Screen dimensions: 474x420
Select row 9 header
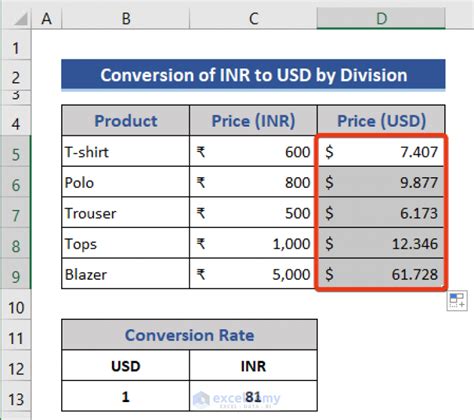16,273
